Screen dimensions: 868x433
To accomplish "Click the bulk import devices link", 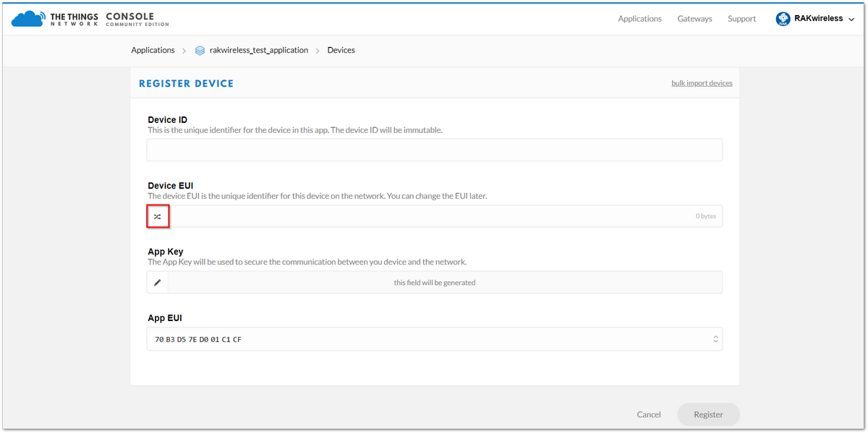I will click(x=702, y=83).
